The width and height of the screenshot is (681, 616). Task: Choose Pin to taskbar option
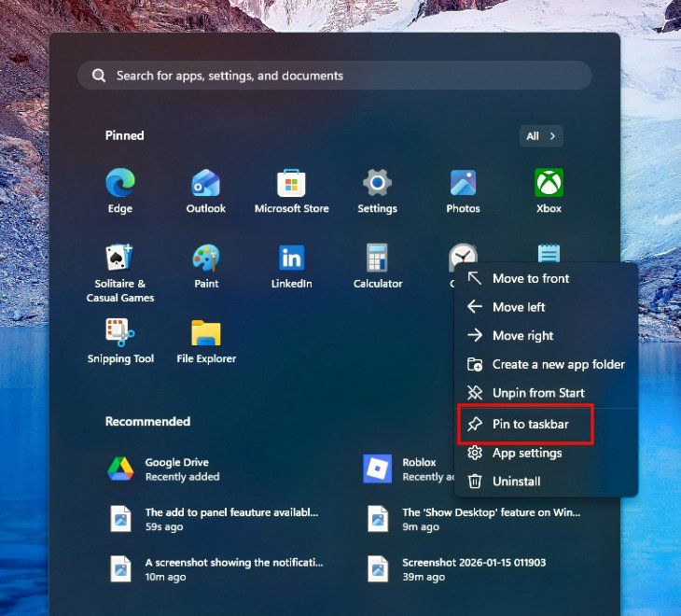click(x=546, y=424)
